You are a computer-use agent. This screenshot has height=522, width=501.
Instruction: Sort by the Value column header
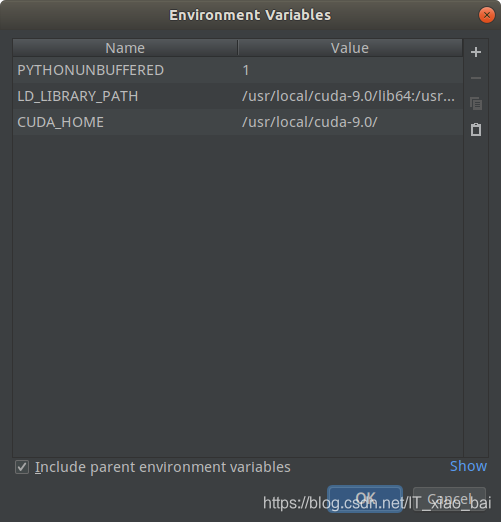(x=350, y=48)
